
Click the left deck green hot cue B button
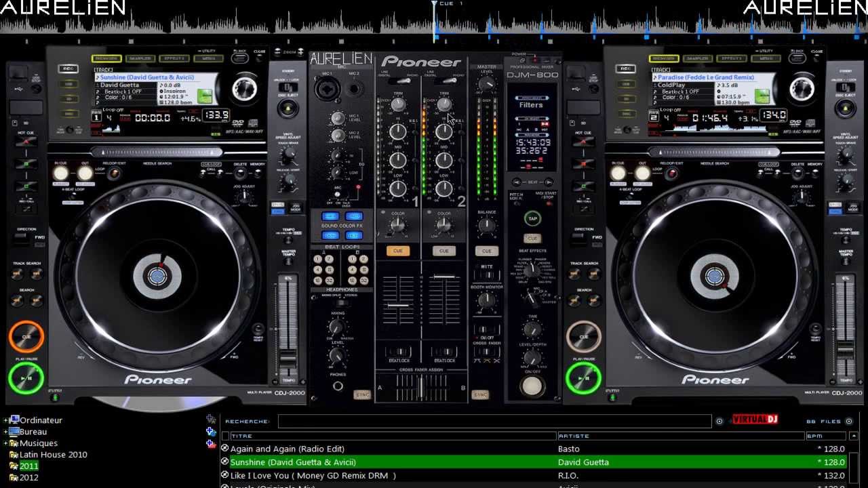coord(26,164)
